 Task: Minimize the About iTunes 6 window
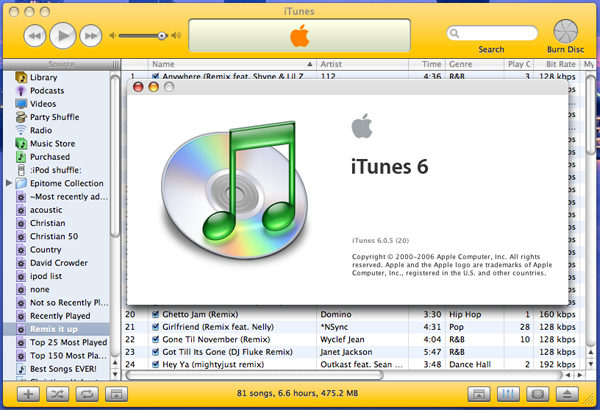point(153,87)
